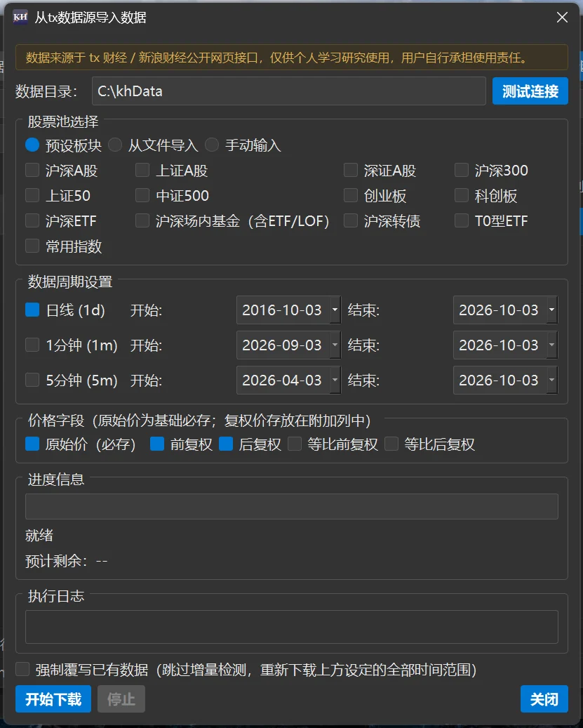Click the 开始下载 button
Viewport: 583px width, 728px height.
pyautogui.click(x=53, y=699)
